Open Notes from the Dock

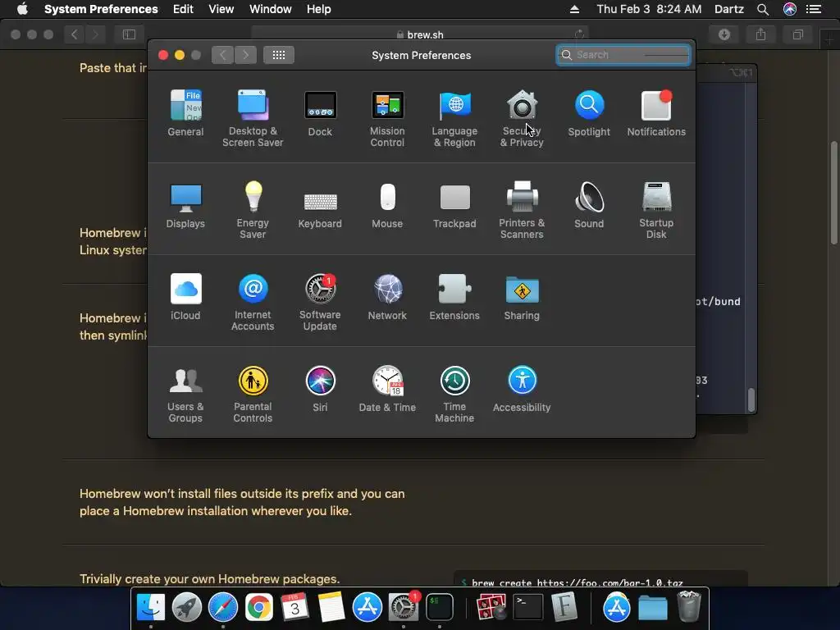331,607
